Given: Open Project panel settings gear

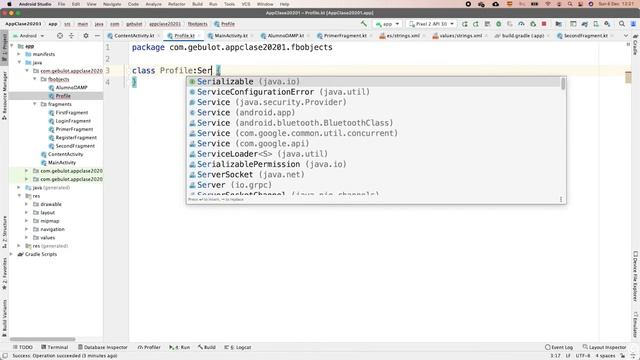Looking at the screenshot, I should 86,36.
